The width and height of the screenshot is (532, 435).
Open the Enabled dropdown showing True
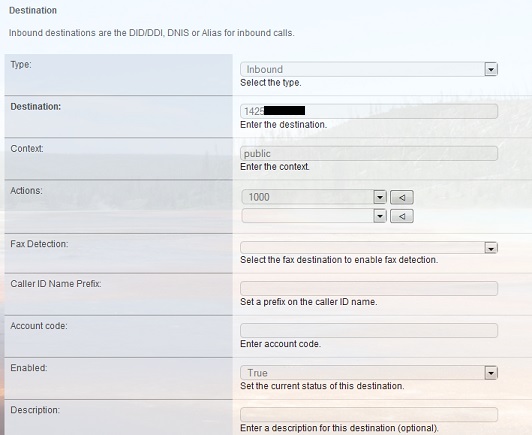[x=369, y=373]
